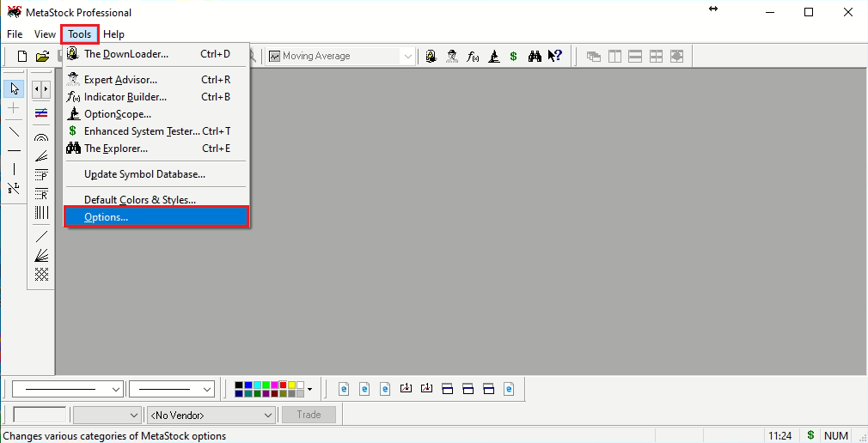
Task: Open the Moving Average indicator dropdown
Action: pyautogui.click(x=408, y=56)
